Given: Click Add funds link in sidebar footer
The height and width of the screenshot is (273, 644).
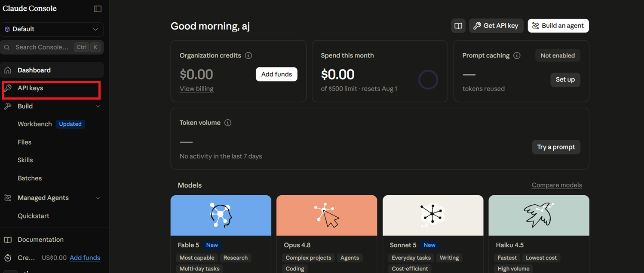Looking at the screenshot, I should click(x=85, y=258).
